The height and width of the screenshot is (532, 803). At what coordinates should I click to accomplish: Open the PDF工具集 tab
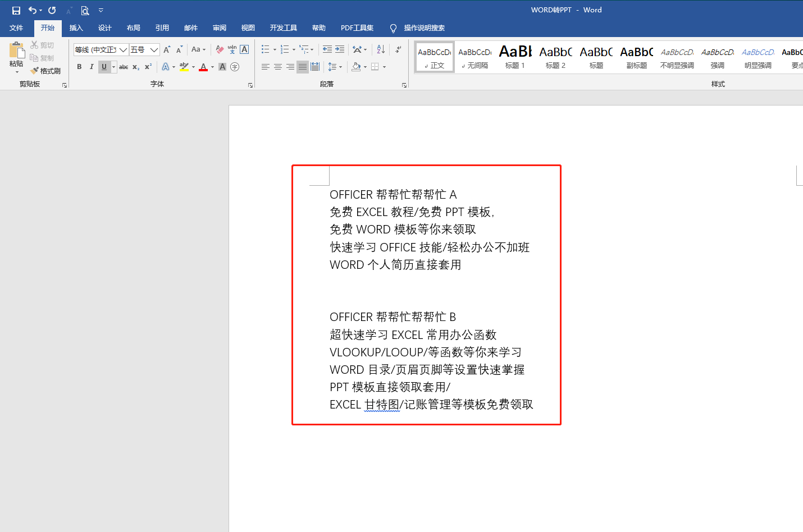pos(357,28)
